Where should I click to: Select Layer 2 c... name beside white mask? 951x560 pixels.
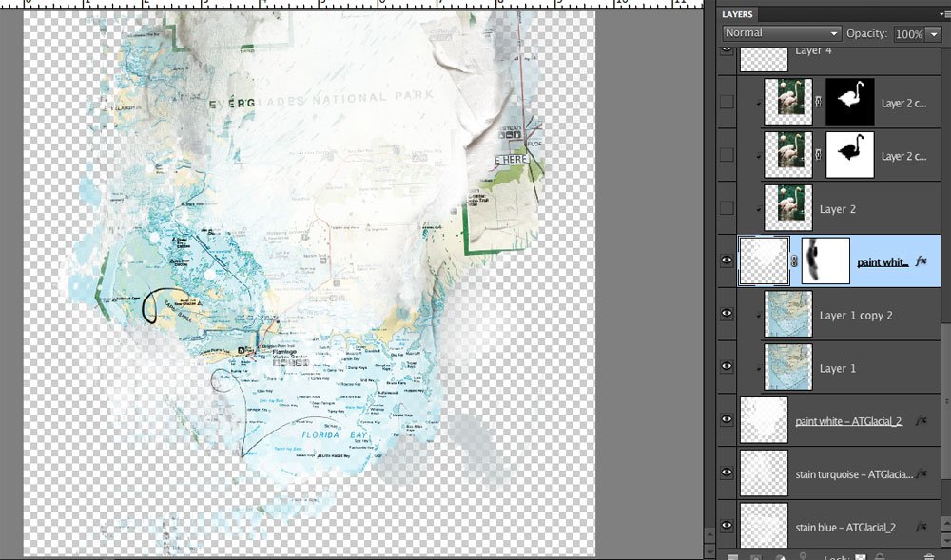pyautogui.click(x=903, y=156)
